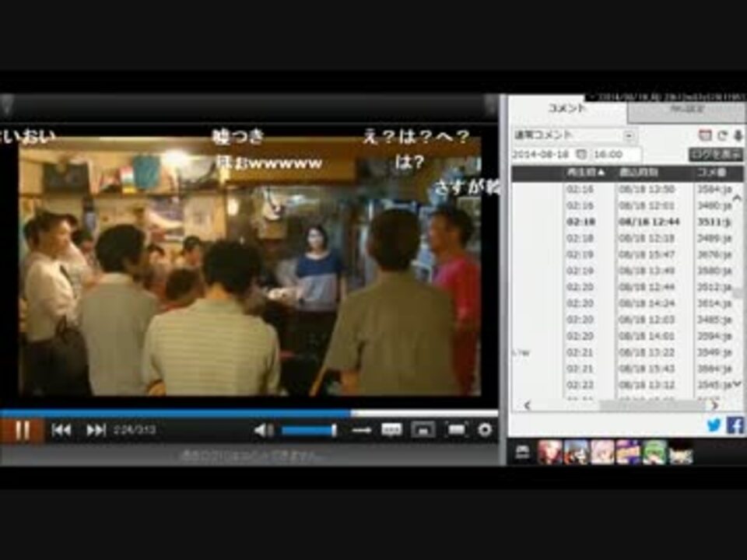Open purple character thumbnail in bottom strip

click(629, 452)
